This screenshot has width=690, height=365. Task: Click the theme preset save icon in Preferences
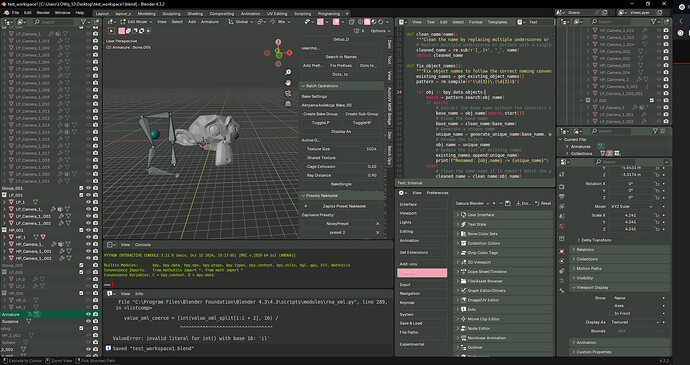coord(507,203)
